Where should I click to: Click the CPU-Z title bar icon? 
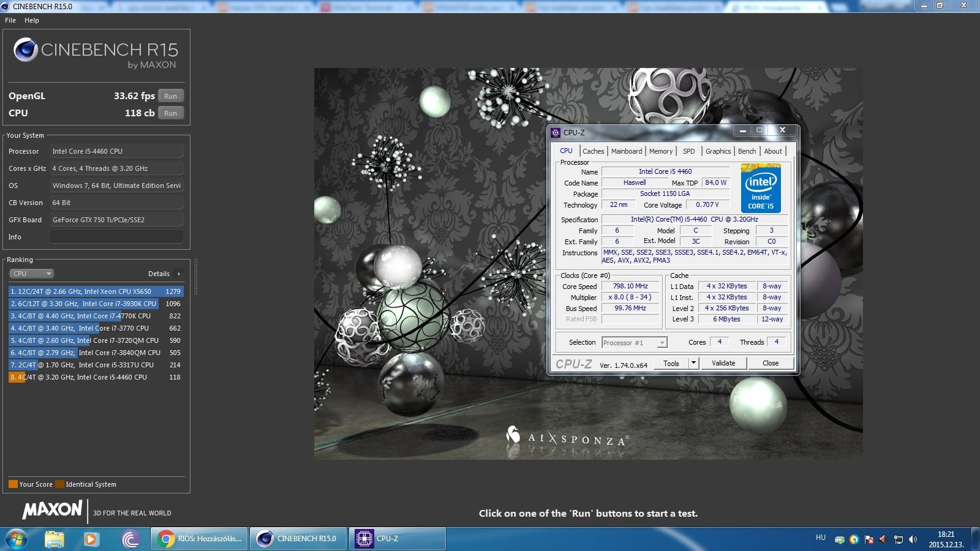[x=556, y=132]
